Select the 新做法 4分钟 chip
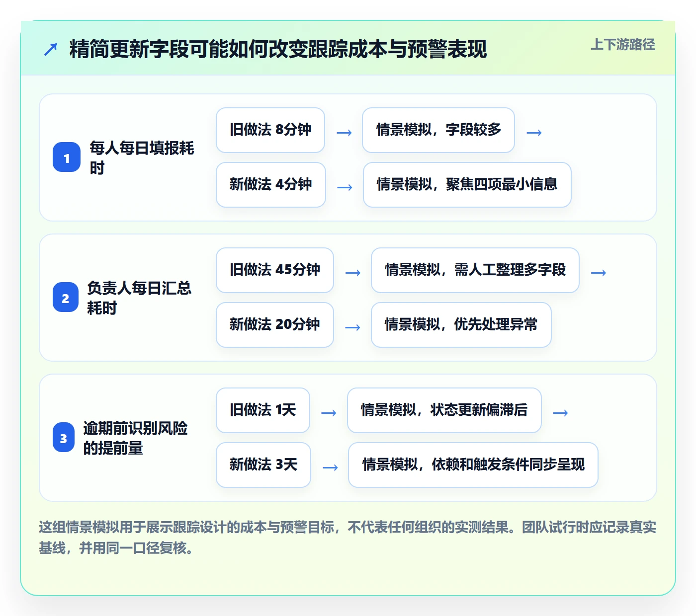Image resolution: width=696 pixels, height=616 pixels. (x=271, y=185)
